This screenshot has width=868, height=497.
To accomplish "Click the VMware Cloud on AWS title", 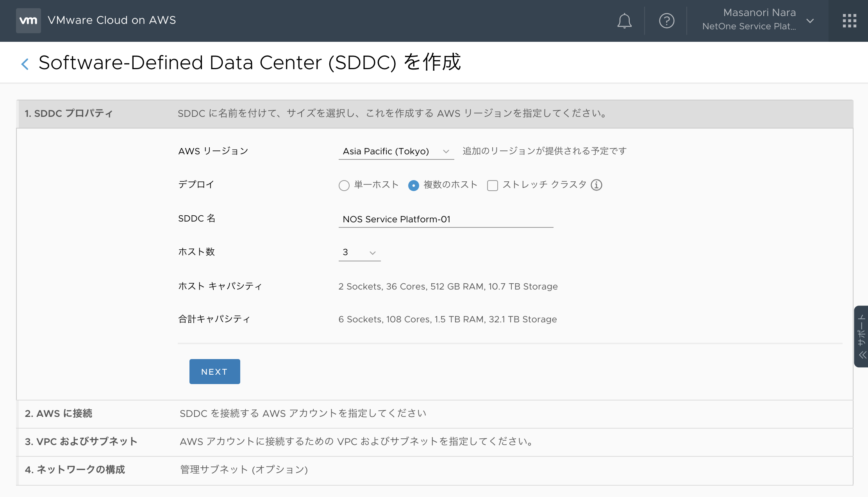I will click(112, 20).
